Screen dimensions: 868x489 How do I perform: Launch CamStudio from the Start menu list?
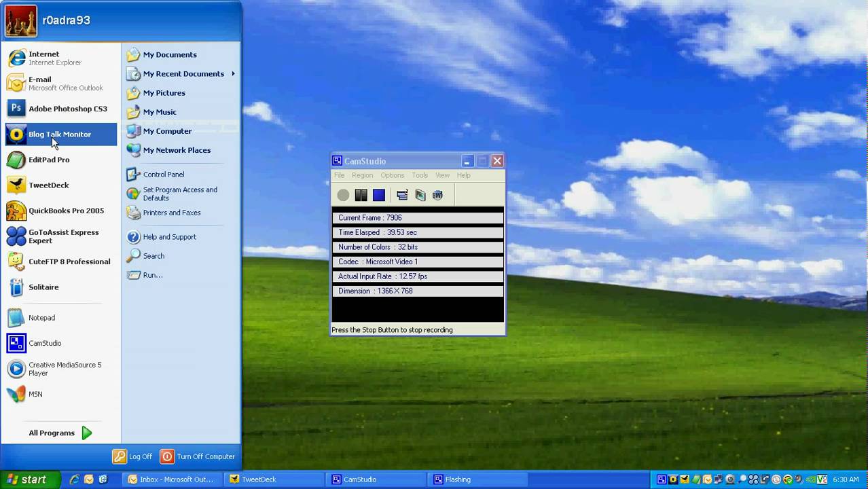(60, 343)
